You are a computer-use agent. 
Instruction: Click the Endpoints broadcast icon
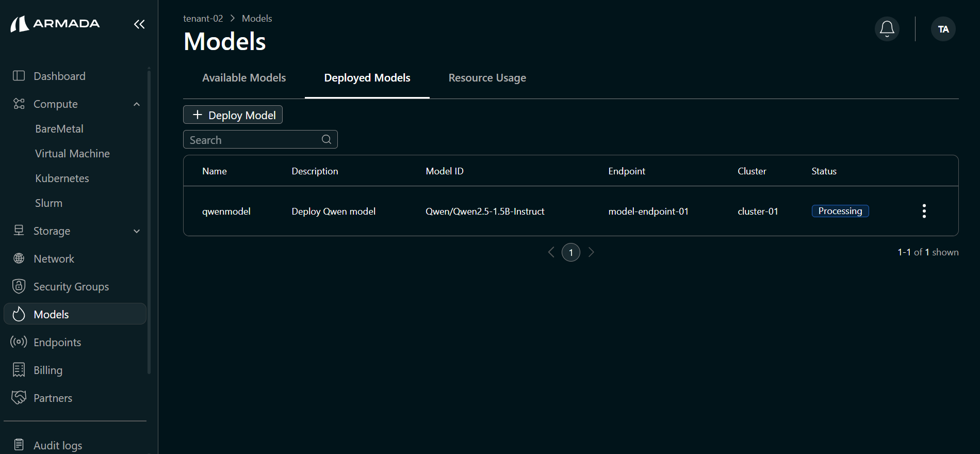pos(19,342)
